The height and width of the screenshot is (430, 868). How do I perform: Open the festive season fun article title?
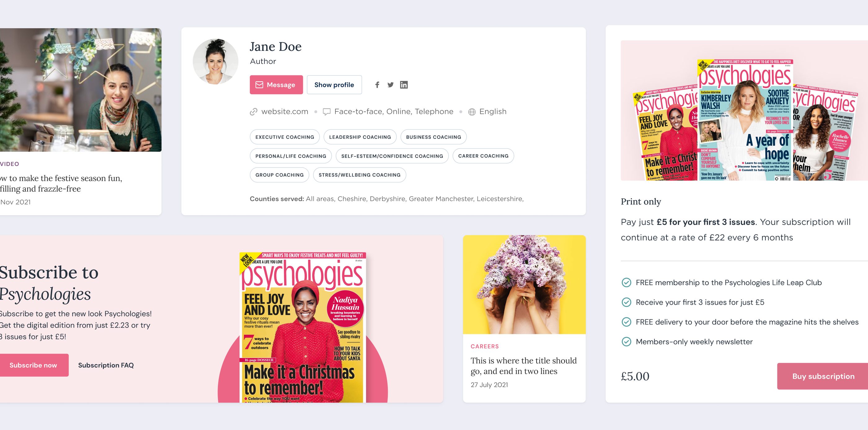click(x=61, y=183)
